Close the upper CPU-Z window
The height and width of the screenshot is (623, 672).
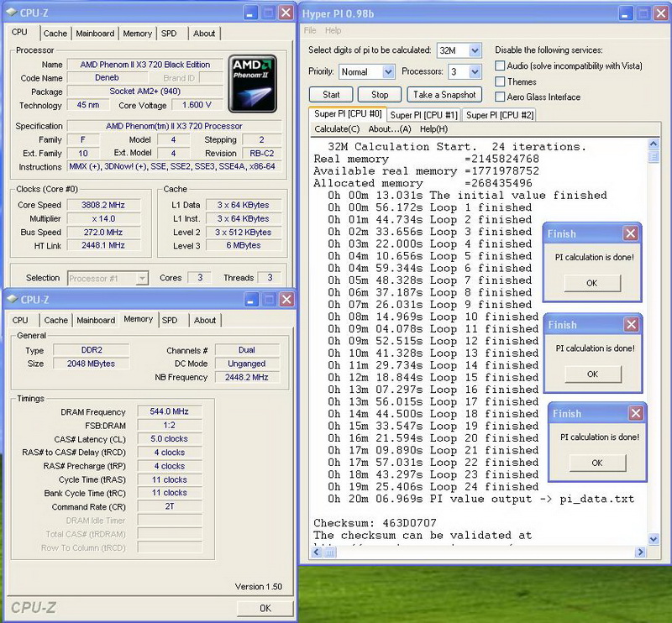pos(286,13)
